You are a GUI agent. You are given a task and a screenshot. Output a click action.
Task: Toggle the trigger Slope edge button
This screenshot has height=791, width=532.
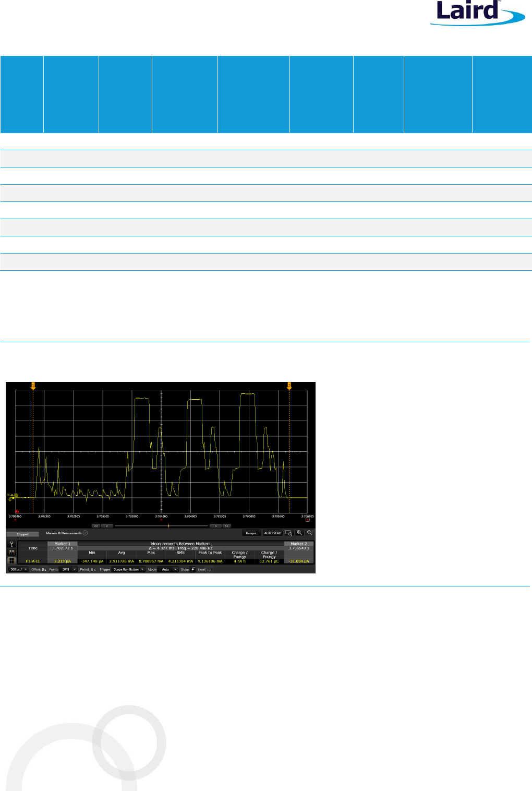tap(192, 569)
